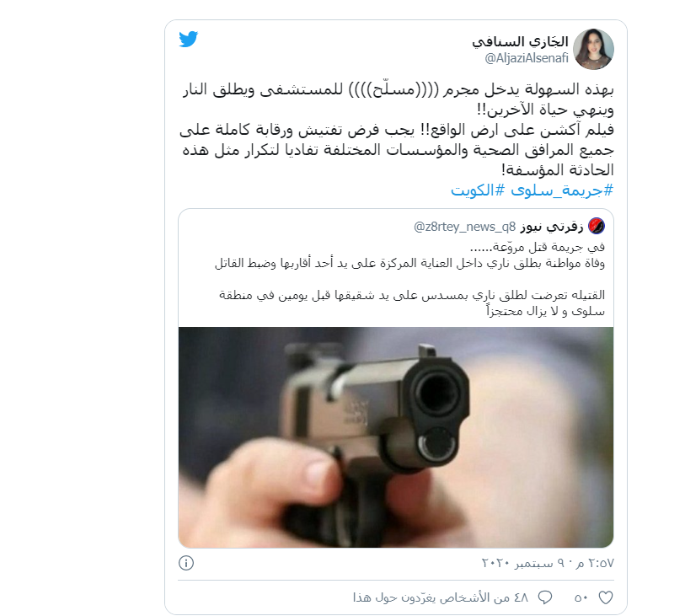The height and width of the screenshot is (616, 685).
Task: Click the main tweet text body
Action: point(397,129)
